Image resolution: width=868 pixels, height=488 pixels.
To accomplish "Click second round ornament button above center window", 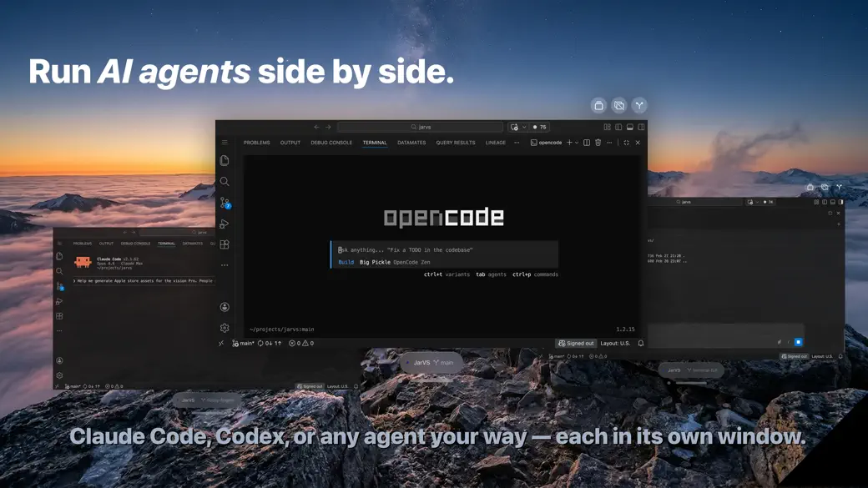I will click(619, 105).
